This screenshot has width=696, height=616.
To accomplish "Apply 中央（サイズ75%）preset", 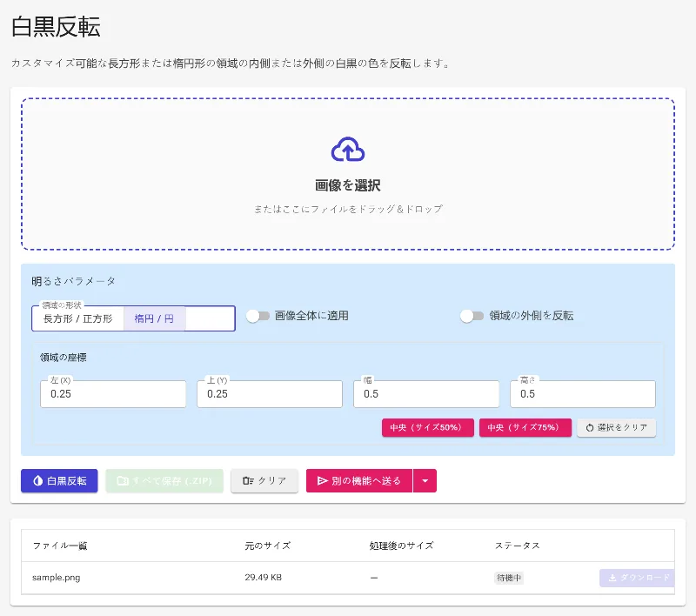I will pos(525,427).
